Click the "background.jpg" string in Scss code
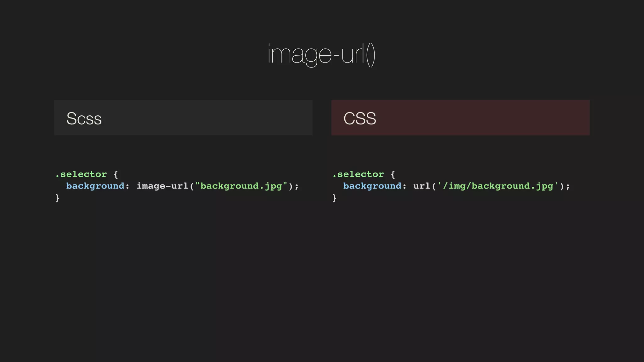The image size is (644, 362). click(x=241, y=186)
